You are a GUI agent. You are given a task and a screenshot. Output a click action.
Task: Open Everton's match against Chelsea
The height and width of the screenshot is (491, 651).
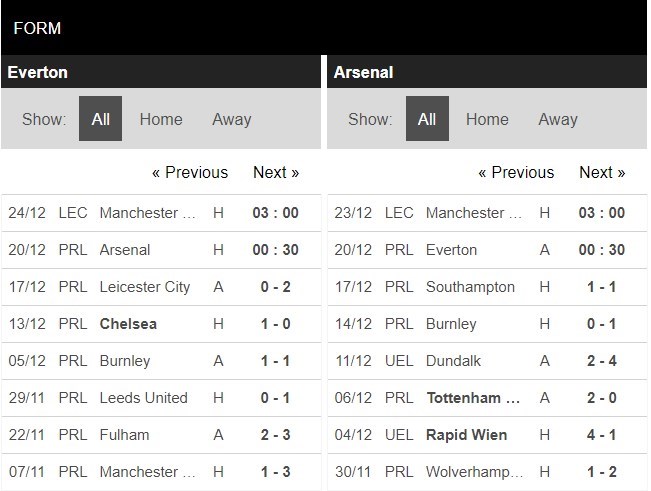click(x=128, y=324)
